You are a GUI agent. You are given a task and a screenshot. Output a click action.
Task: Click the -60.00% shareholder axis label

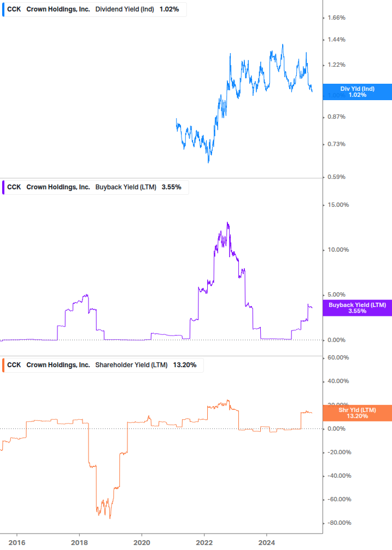(339, 500)
